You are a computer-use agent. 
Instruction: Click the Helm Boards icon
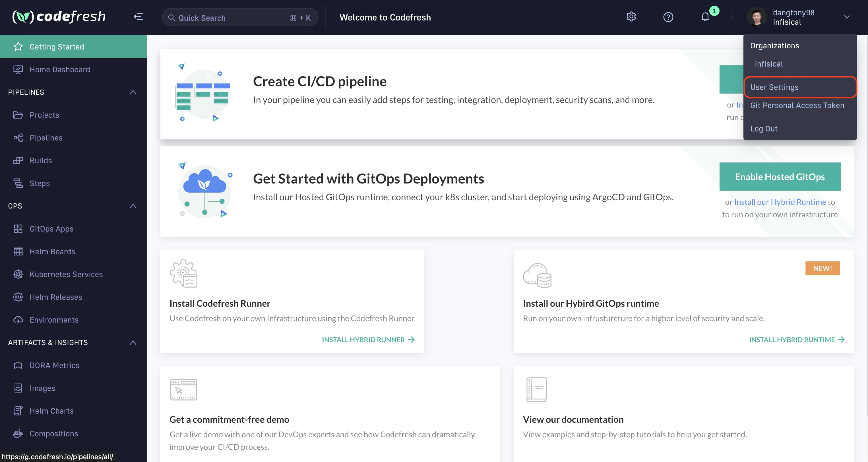(18, 251)
